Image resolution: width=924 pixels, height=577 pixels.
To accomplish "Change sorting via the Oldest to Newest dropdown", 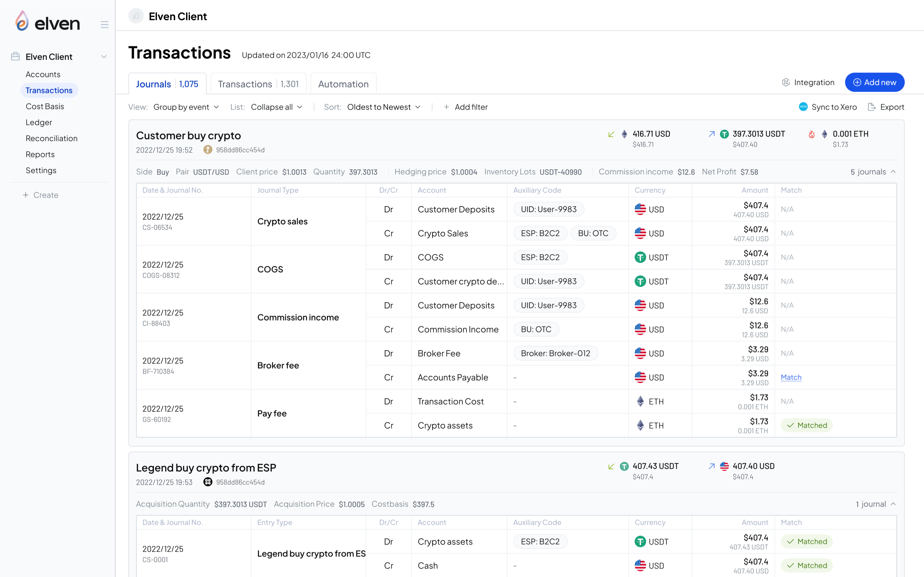I will 383,107.
